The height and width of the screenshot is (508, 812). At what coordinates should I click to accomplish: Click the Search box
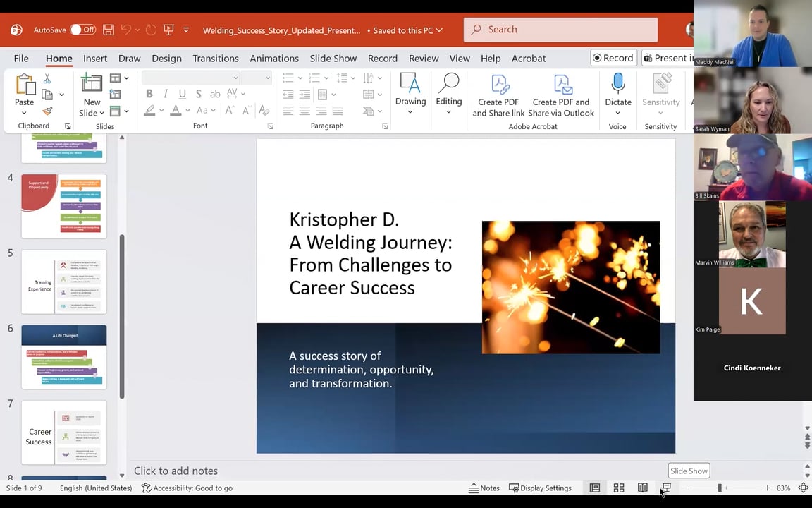tap(561, 30)
